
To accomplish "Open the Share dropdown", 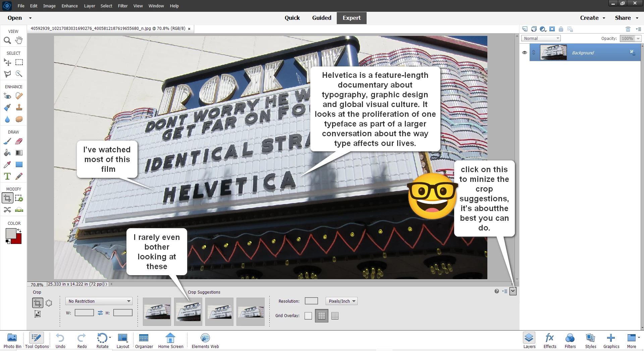I will click(x=627, y=18).
